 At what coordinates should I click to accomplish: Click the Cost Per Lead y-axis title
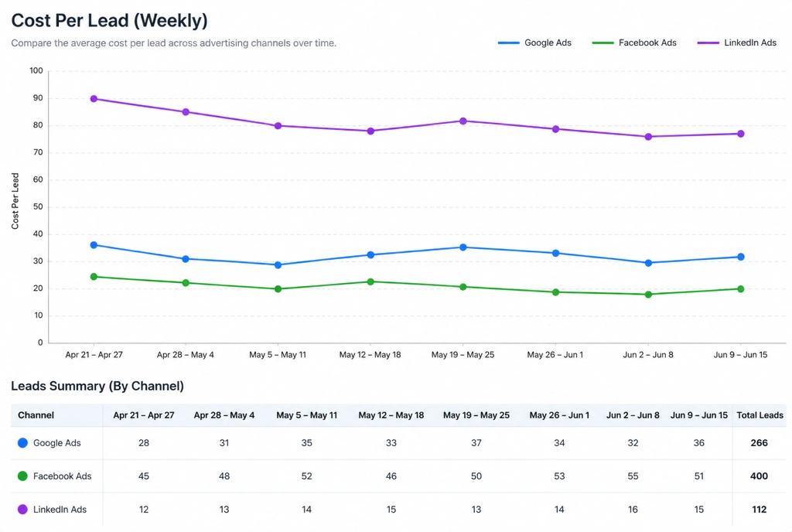click(x=15, y=201)
